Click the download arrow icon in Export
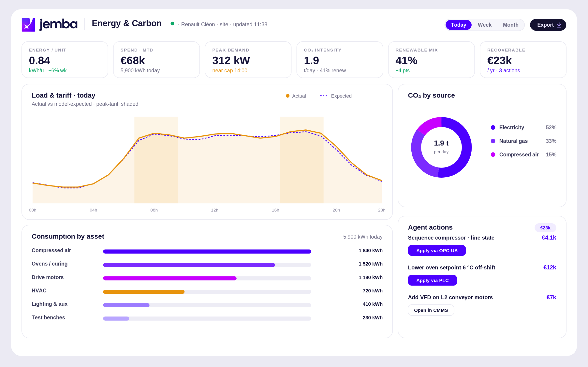Image resolution: width=588 pixels, height=367 pixels. [559, 25]
